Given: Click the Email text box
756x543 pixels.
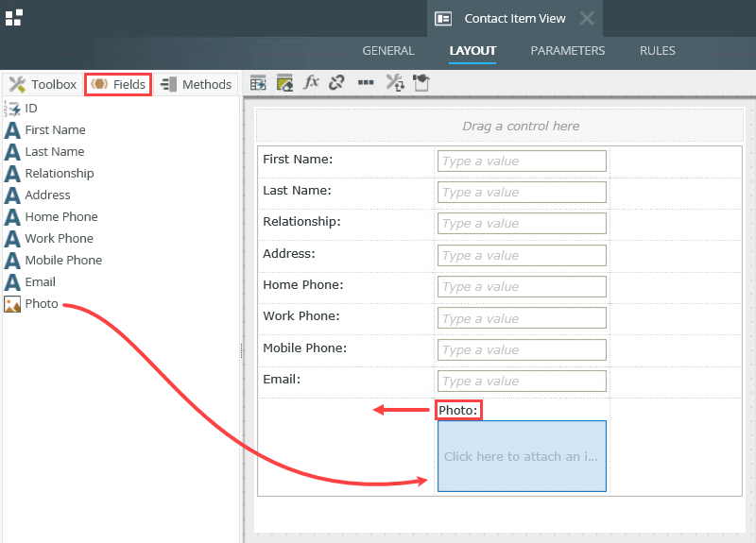Looking at the screenshot, I should pyautogui.click(x=522, y=382).
